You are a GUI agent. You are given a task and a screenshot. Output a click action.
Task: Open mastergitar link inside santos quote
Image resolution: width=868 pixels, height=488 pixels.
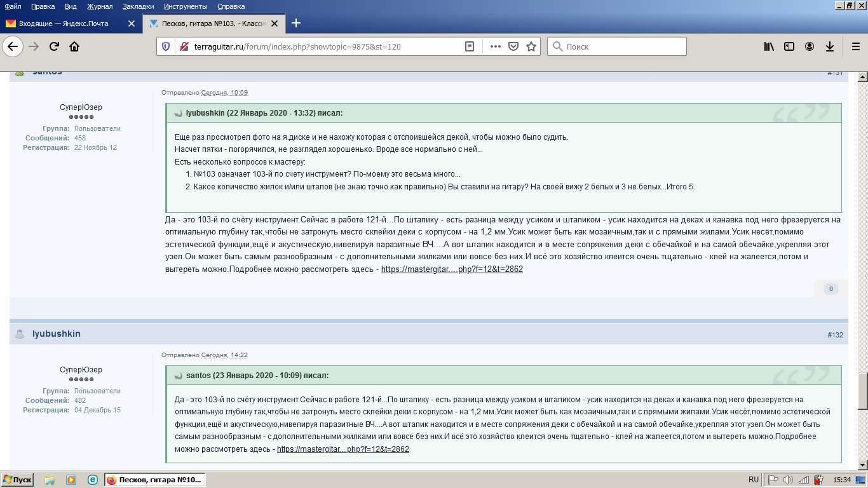[x=343, y=449]
